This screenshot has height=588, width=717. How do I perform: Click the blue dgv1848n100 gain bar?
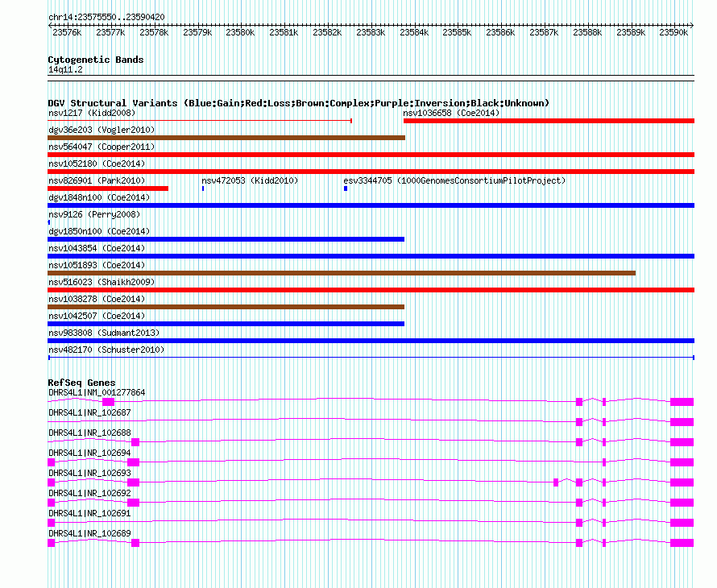coord(371,205)
